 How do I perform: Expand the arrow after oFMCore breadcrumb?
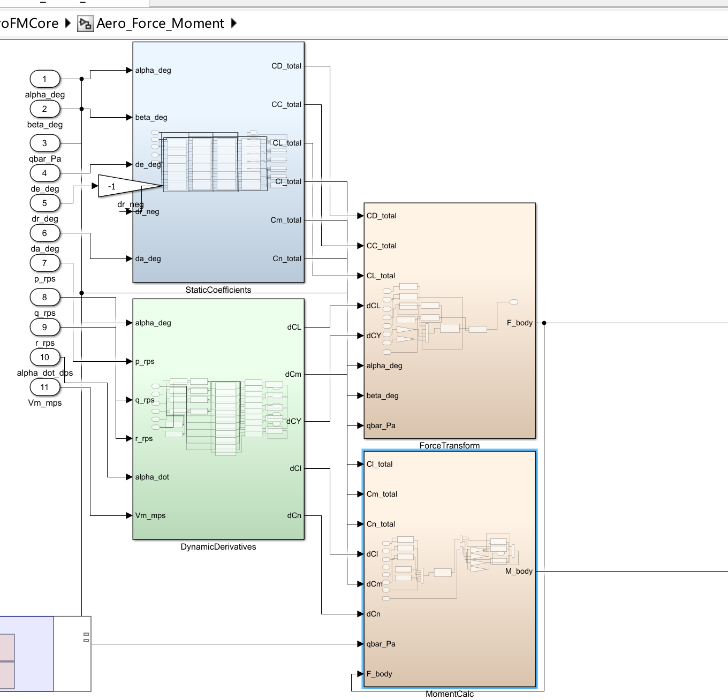tap(67, 24)
